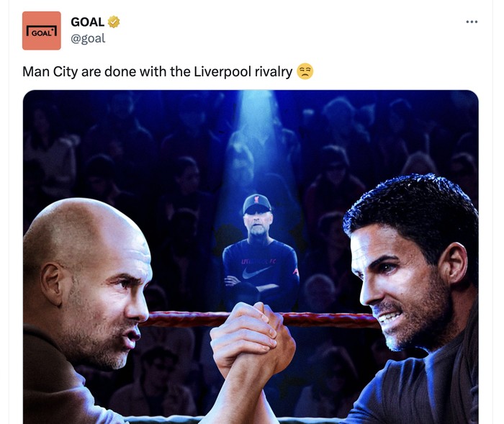Click the goalpost logo inside the orange avatar
The image size is (504, 424).
[x=42, y=31]
